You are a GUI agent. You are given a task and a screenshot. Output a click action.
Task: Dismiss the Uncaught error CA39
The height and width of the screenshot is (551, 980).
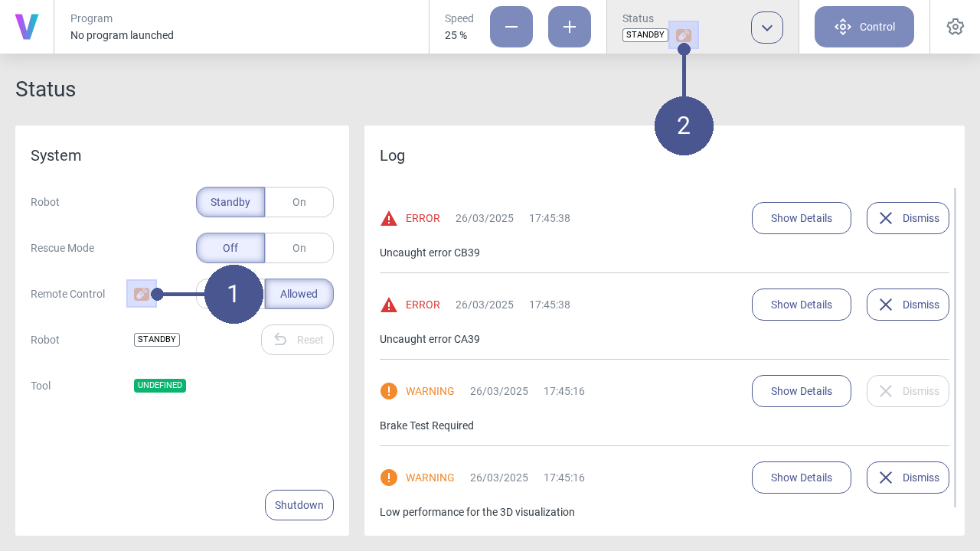click(x=907, y=305)
